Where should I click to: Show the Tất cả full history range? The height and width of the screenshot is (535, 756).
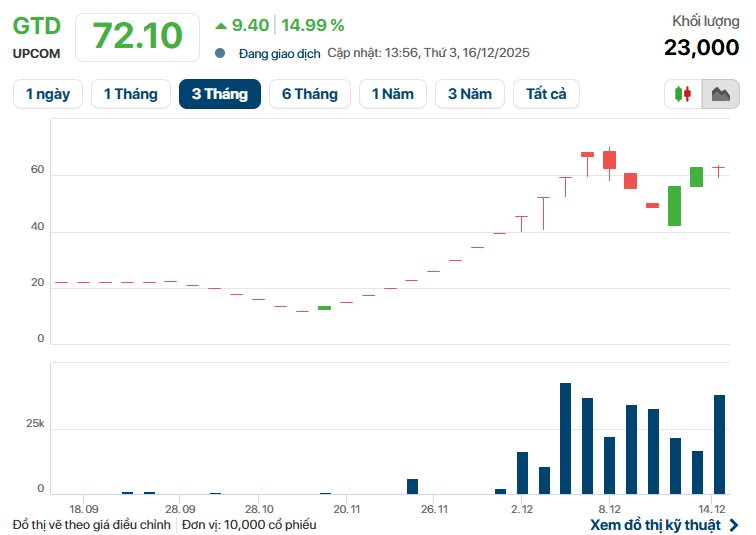[x=546, y=94]
